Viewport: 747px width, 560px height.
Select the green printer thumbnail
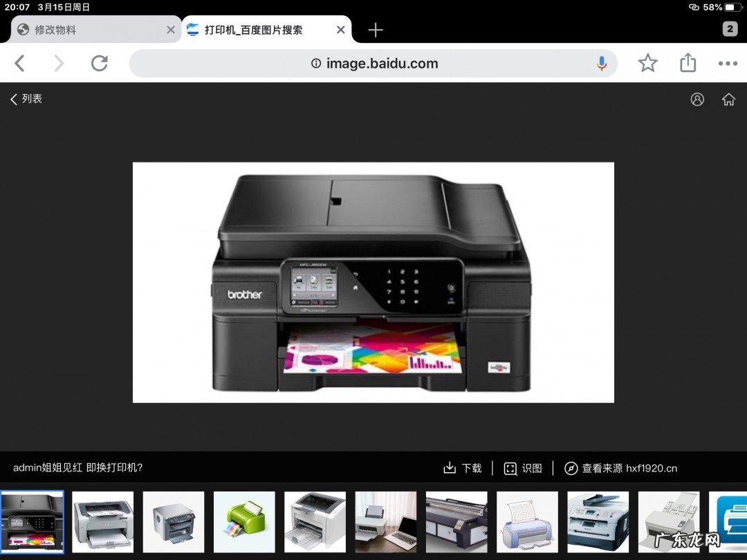(x=244, y=522)
